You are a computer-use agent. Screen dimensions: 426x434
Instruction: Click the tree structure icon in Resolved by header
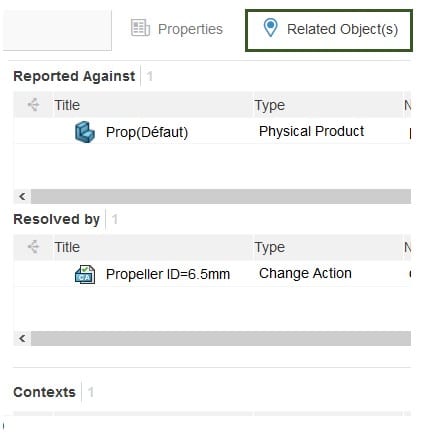pos(33,247)
